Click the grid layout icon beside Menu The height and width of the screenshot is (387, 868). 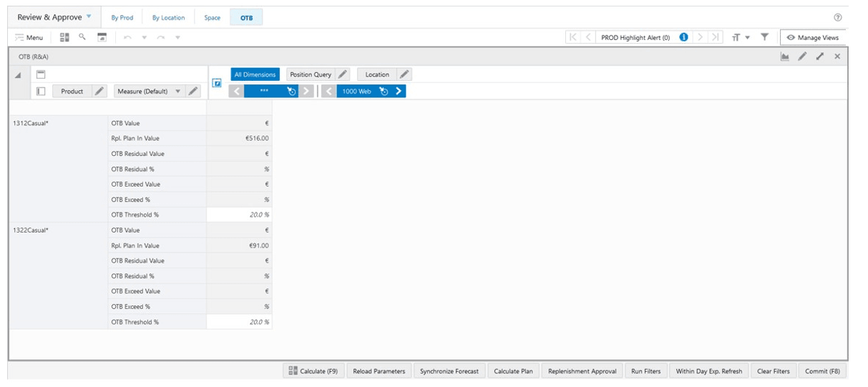pyautogui.click(x=64, y=37)
